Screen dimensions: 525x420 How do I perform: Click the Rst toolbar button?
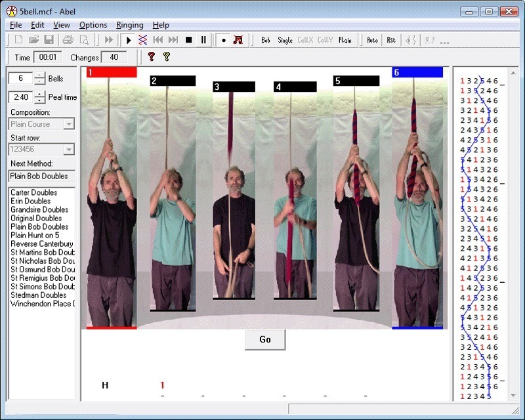[x=390, y=40]
